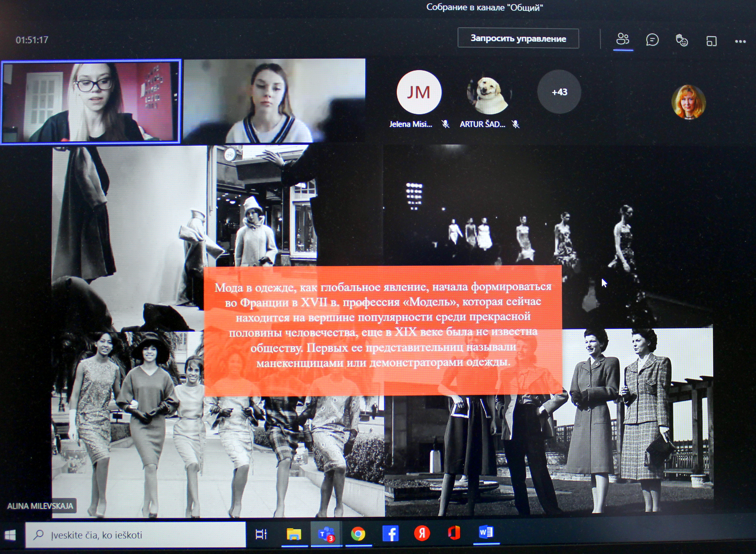Open File Explorer from the taskbar
This screenshot has height=554, width=756.
[x=294, y=534]
